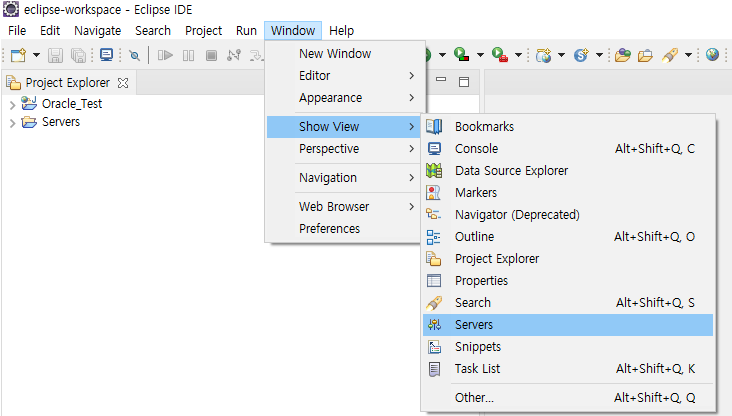Expand the Oracle_Test project node
Screen dimensions: 732x416
click(x=13, y=105)
